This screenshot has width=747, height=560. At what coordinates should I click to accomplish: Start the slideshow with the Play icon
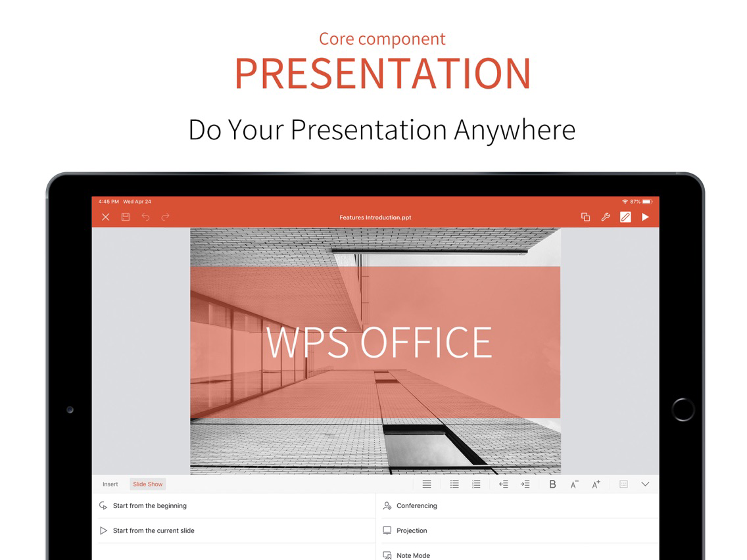click(646, 217)
